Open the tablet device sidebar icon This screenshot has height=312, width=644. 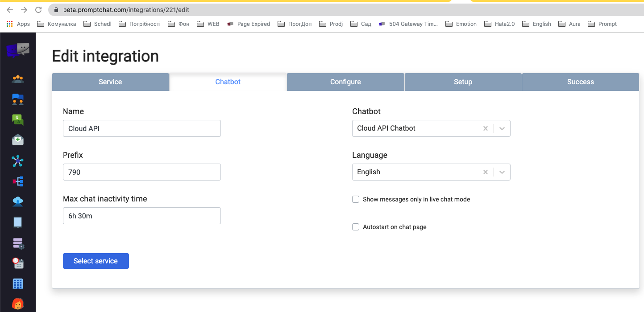tap(18, 222)
